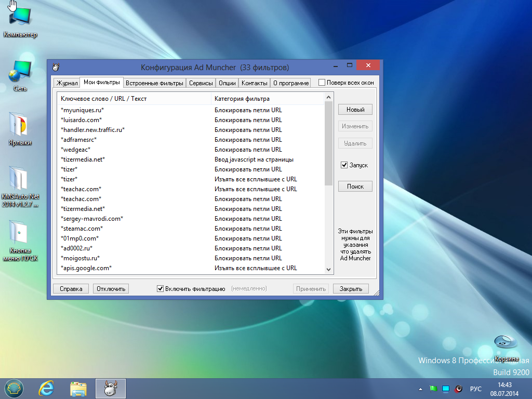The image size is (532, 399).
Task: Select the *adframesrc* filter row
Action: [191, 139]
